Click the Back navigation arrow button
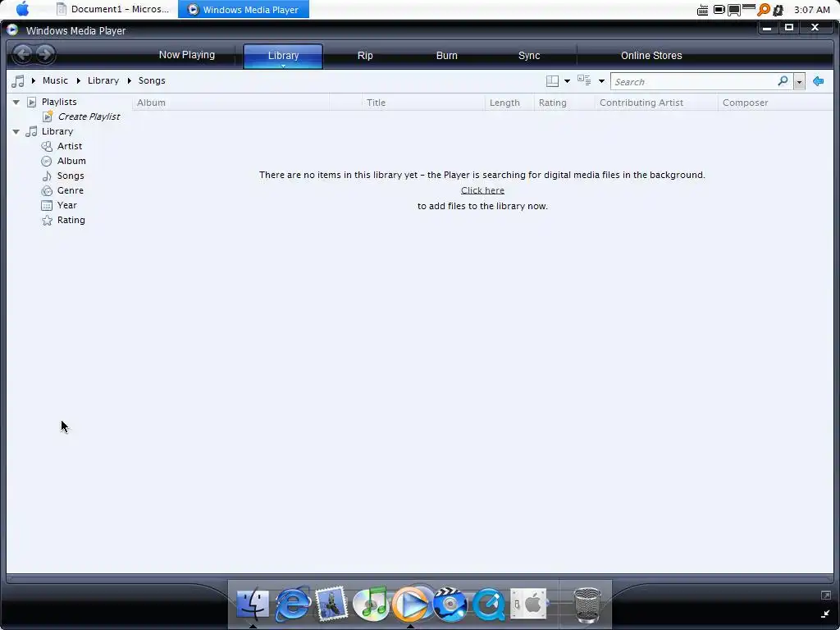 pos(22,53)
